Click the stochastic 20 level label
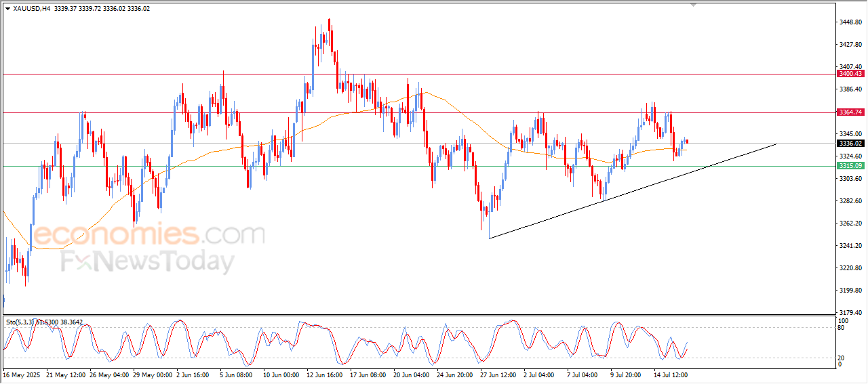 842,358
